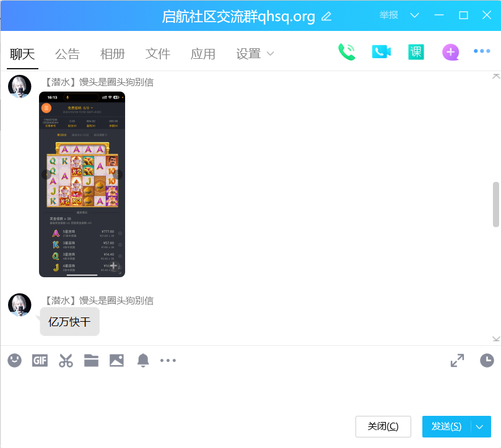The height and width of the screenshot is (448, 501).
Task: Close the chat window with X
Action: pyautogui.click(x=487, y=15)
